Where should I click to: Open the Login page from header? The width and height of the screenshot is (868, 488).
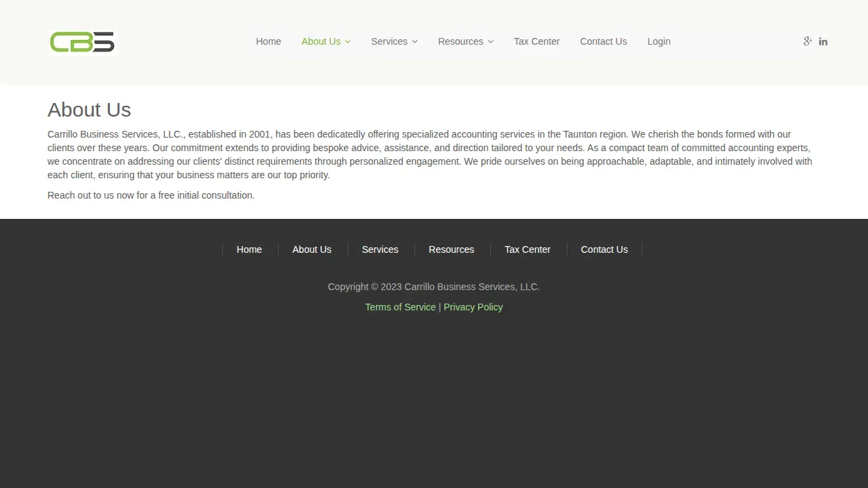pyautogui.click(x=658, y=41)
